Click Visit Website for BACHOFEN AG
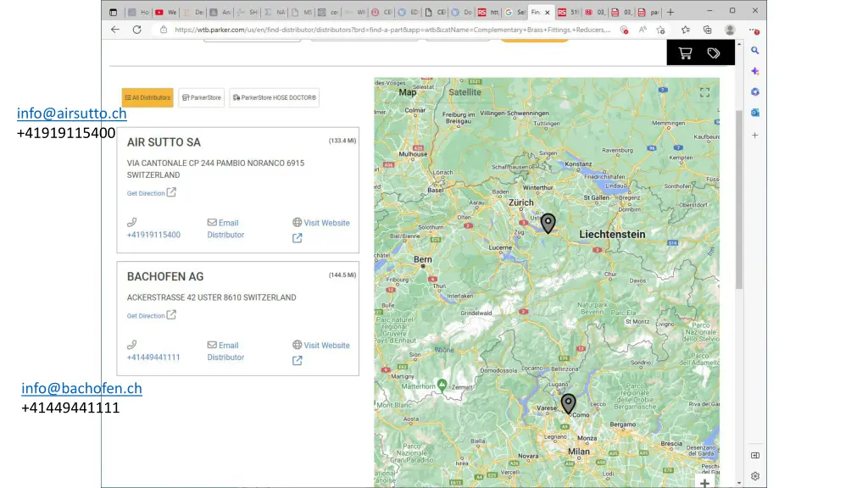Screen dimensions: 868x488 click(326, 346)
